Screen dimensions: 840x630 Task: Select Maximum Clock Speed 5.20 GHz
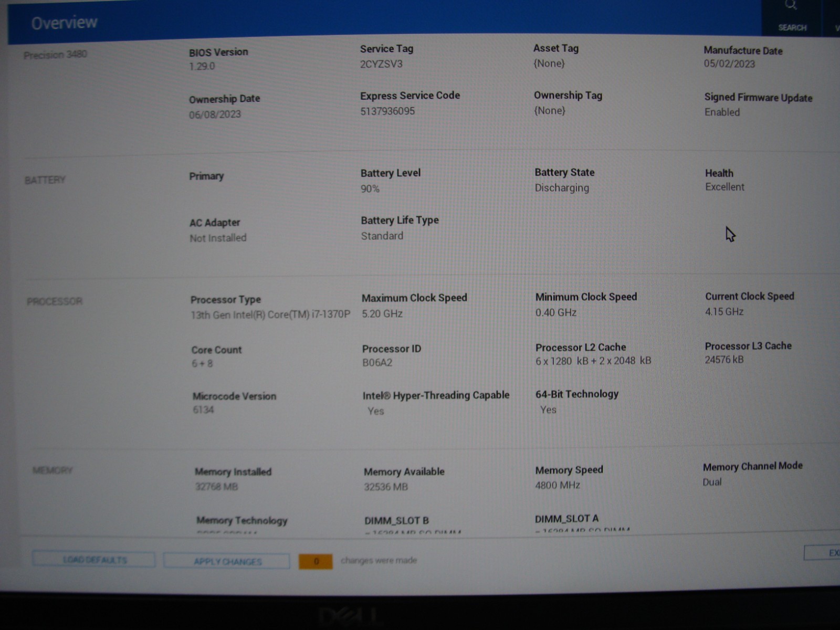tap(382, 313)
